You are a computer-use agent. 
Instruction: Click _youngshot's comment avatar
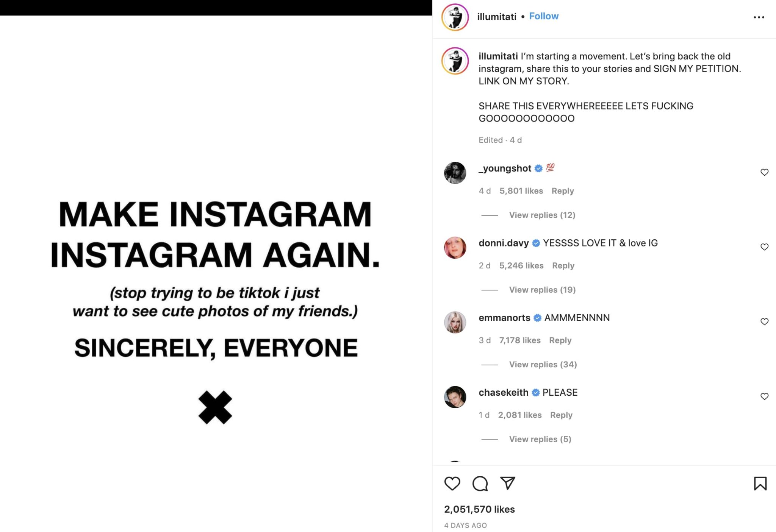pos(455,173)
